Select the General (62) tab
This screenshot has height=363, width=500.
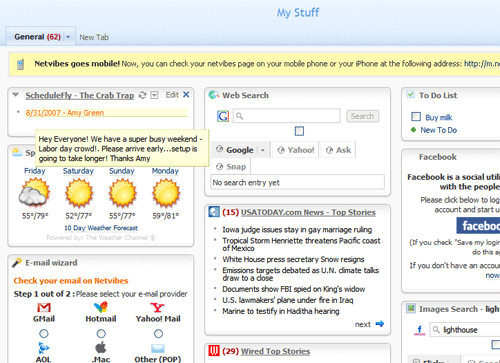(x=37, y=37)
